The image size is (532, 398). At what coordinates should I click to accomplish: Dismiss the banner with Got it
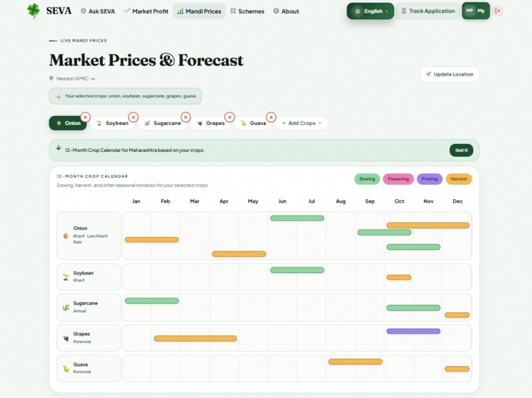(461, 150)
